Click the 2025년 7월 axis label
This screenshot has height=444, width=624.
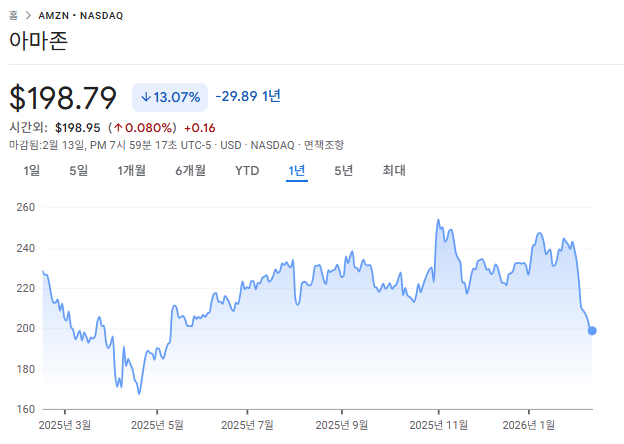point(247,425)
